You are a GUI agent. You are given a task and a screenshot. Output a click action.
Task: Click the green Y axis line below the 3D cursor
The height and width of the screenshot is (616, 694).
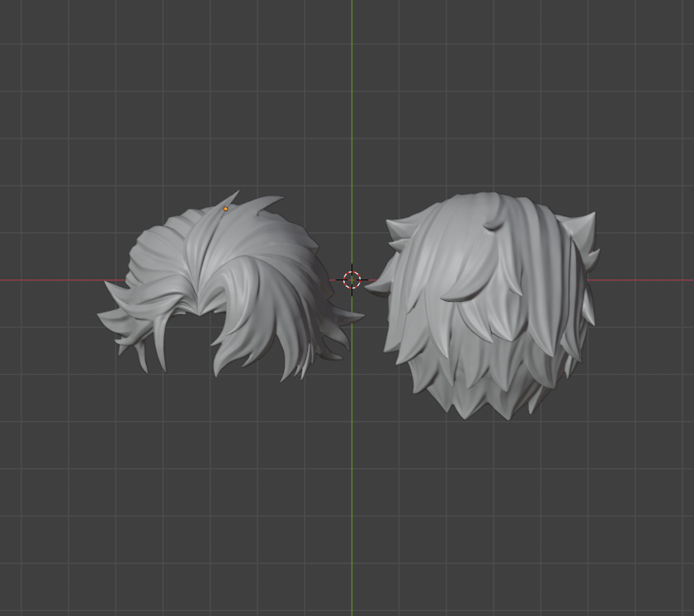(352, 495)
